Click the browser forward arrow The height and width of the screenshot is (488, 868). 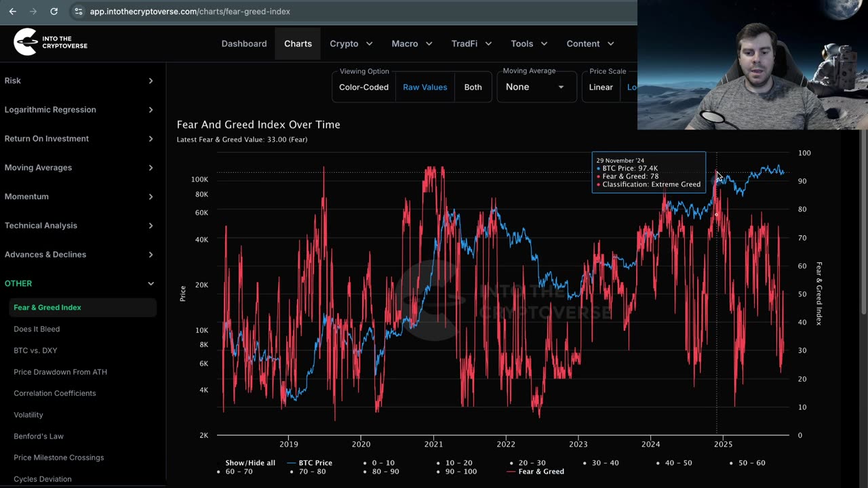coord(33,12)
